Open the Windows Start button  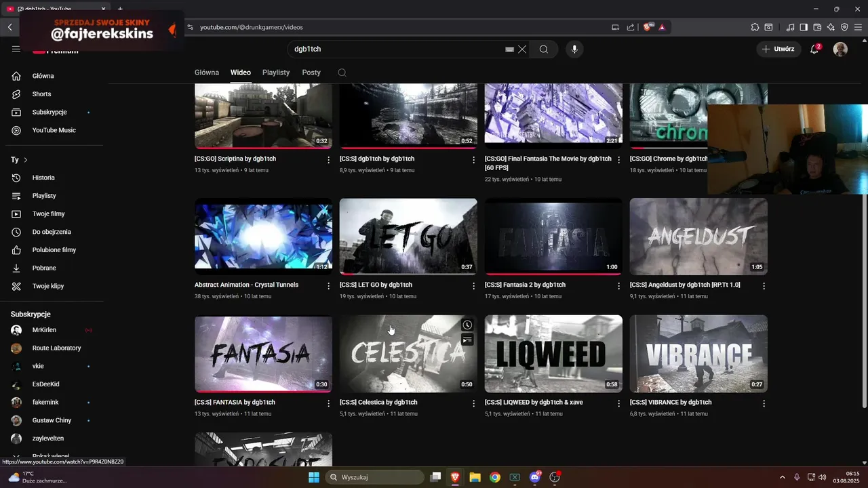coord(313,477)
